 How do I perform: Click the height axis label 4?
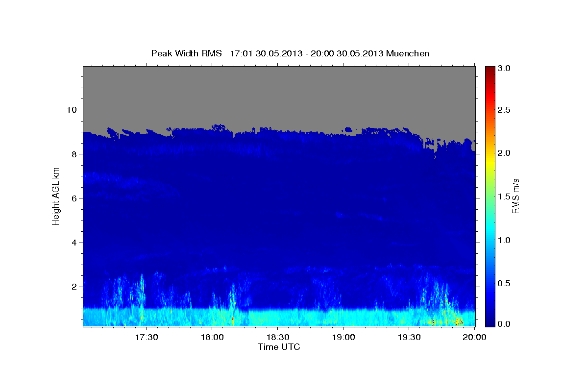(75, 243)
